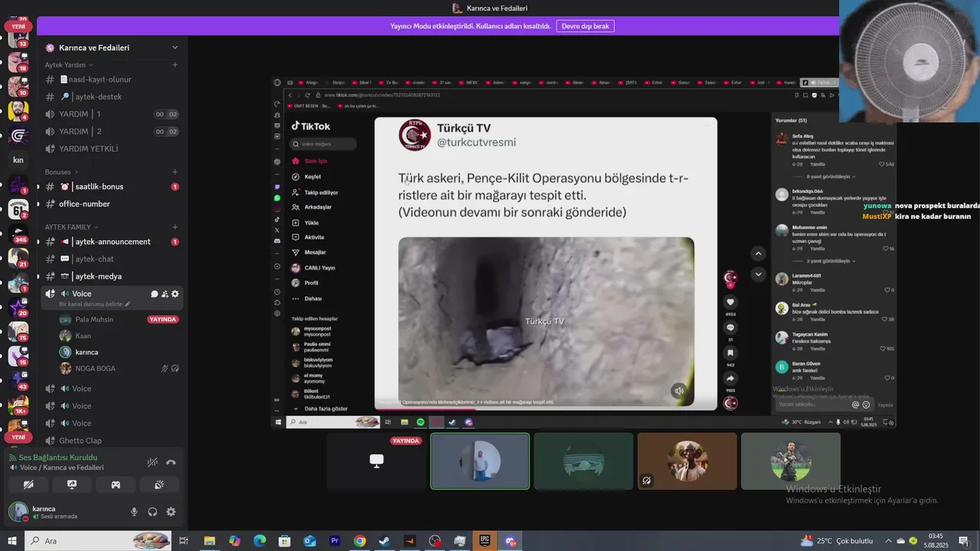Join the YARDIM | 2 voice channel
This screenshot has width=980, height=551.
coord(112,132)
